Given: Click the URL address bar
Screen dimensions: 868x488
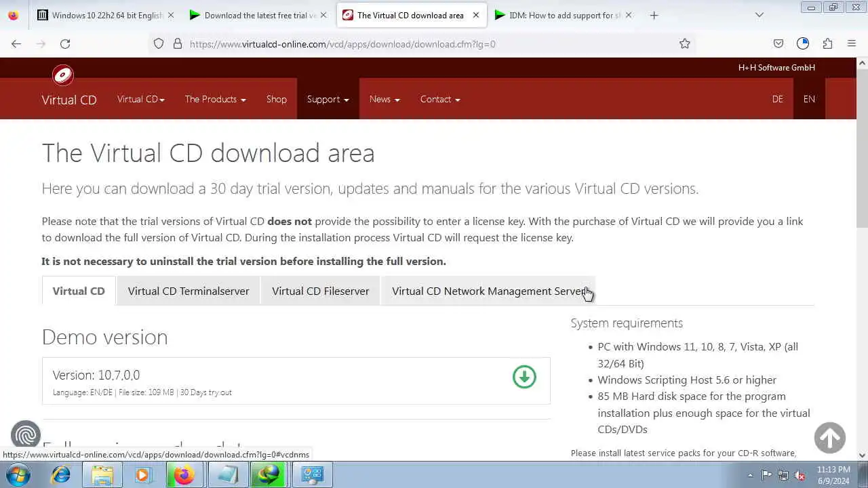Looking at the screenshot, I should pyautogui.click(x=420, y=43).
